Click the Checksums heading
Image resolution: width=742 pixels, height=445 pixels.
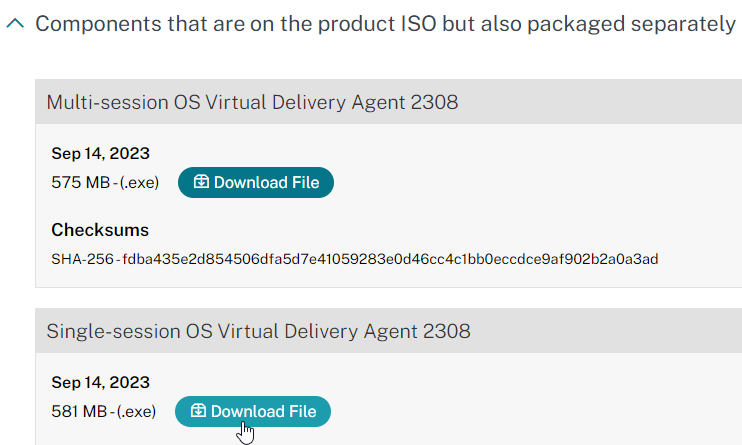[x=100, y=230]
